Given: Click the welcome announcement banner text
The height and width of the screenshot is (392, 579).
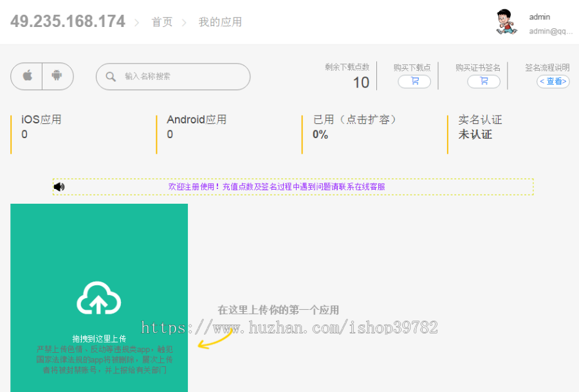Looking at the screenshot, I should [x=277, y=187].
